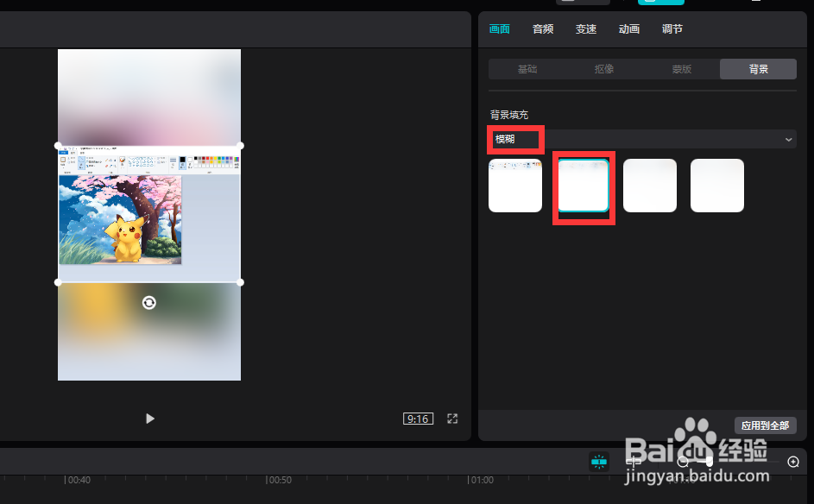Choose the first (lightest) blur thumbnail
The width and height of the screenshot is (814, 504).
pos(515,186)
